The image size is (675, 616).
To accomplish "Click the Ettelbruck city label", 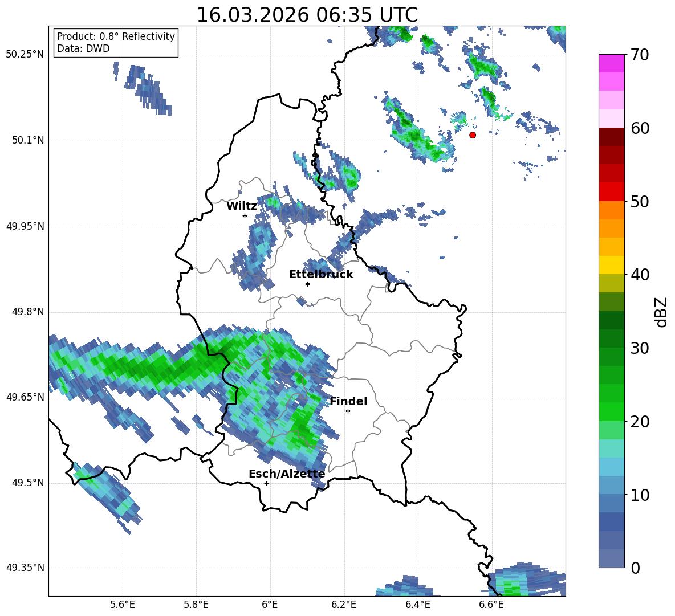I will point(321,275).
